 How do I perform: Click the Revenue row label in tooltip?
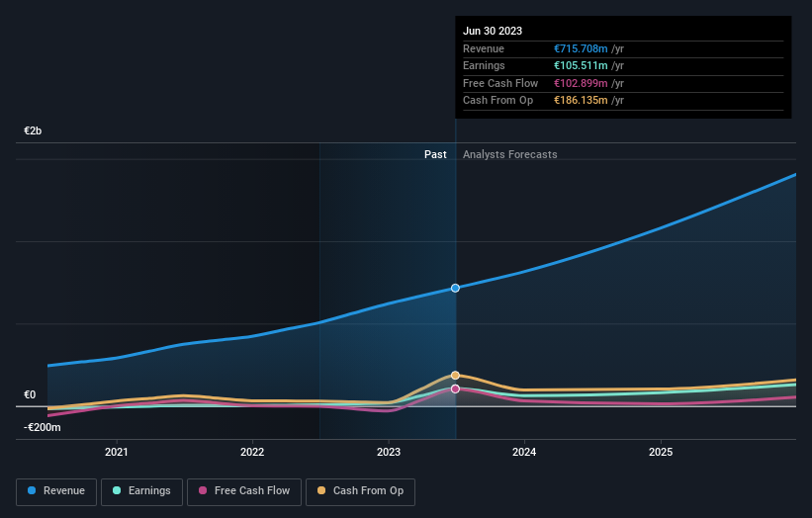coord(484,48)
